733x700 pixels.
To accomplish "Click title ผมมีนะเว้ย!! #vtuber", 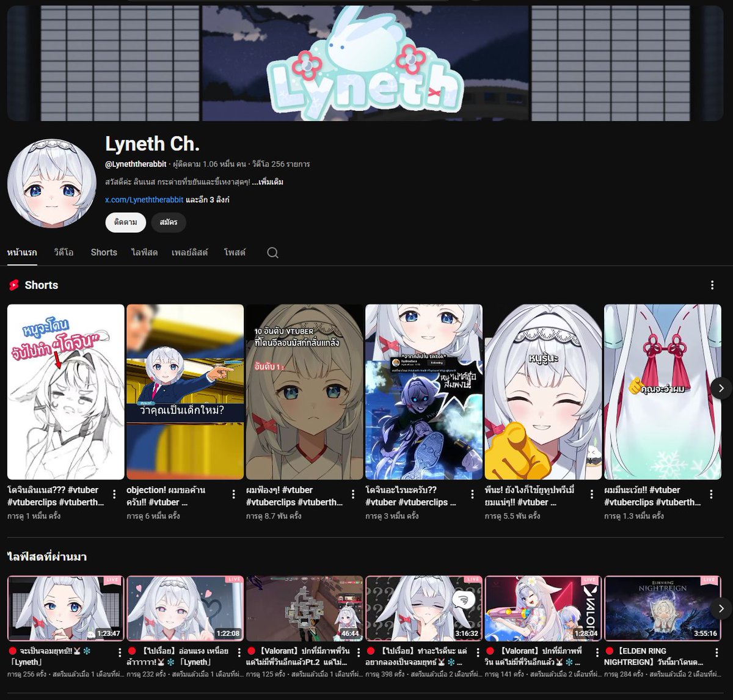I will click(x=653, y=496).
